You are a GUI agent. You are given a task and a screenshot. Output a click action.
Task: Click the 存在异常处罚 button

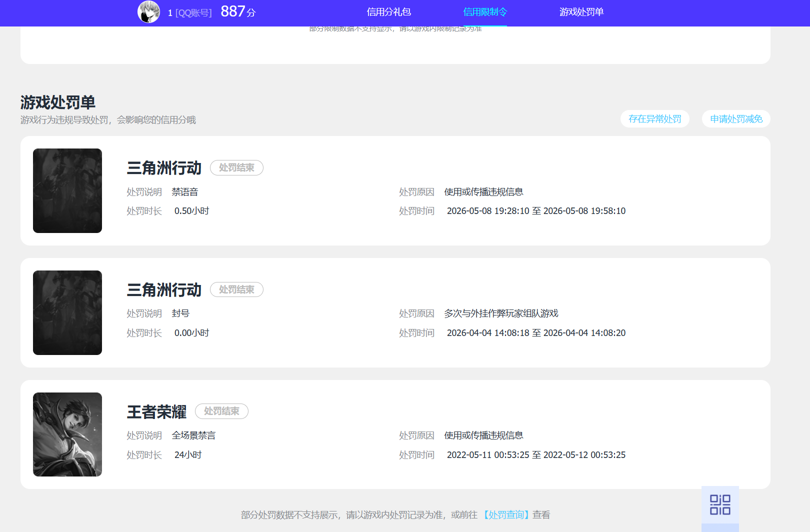[655, 119]
